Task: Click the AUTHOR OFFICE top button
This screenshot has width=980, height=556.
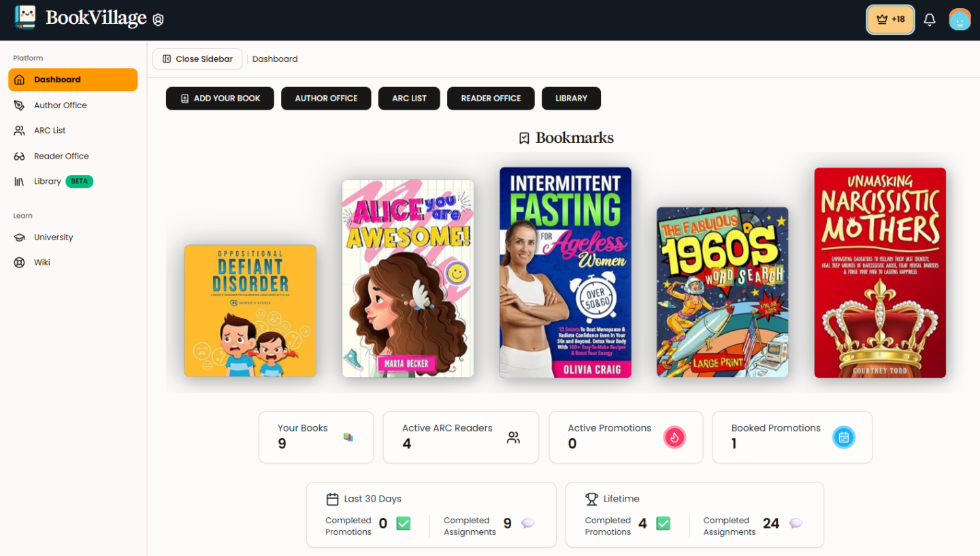Action: click(326, 98)
